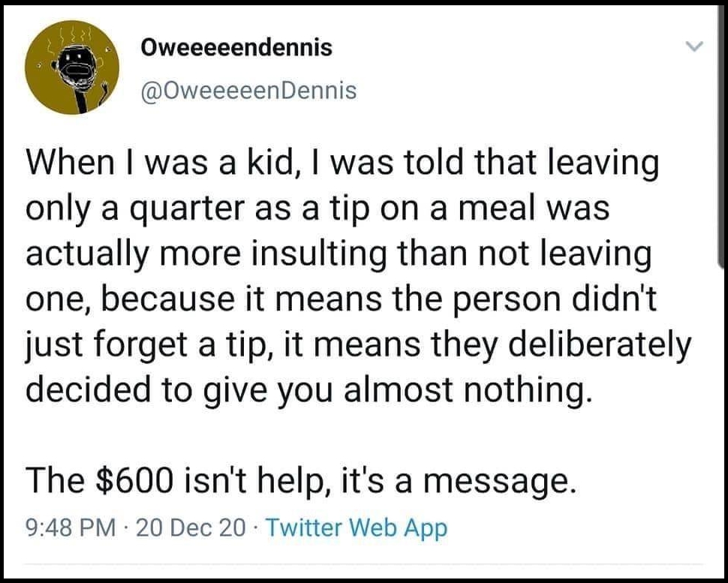
Task: Click the '@' symbol of the handle
Action: pyautogui.click(x=149, y=92)
